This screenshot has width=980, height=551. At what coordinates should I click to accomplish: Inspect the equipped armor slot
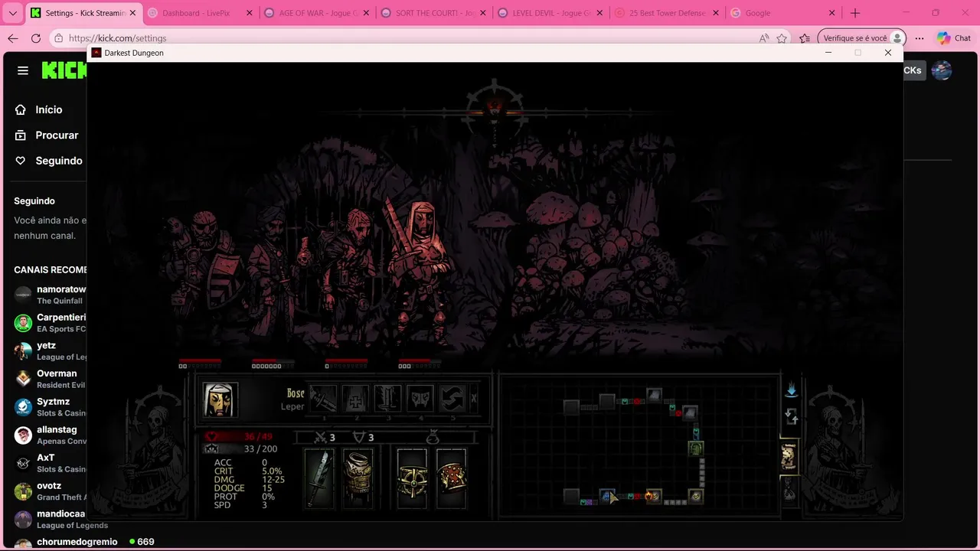[358, 479]
